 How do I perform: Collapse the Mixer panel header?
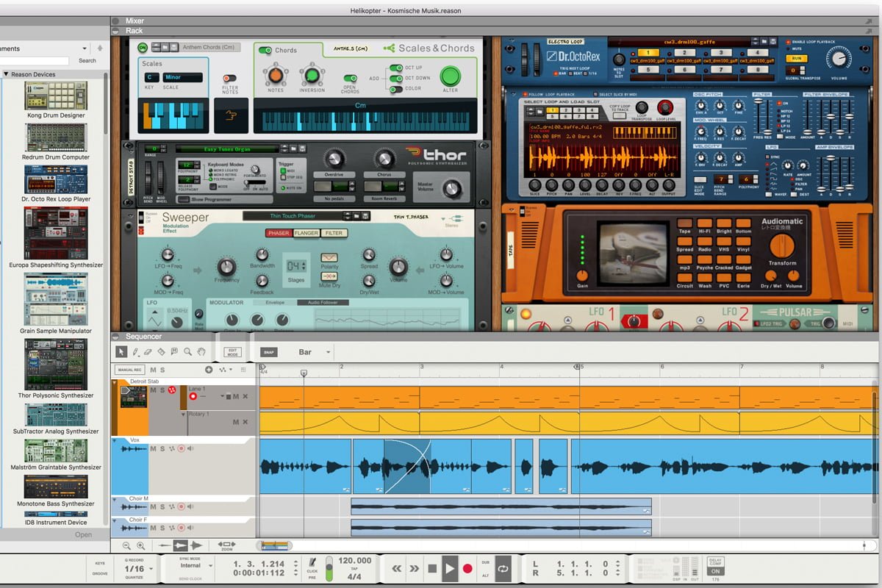point(115,21)
